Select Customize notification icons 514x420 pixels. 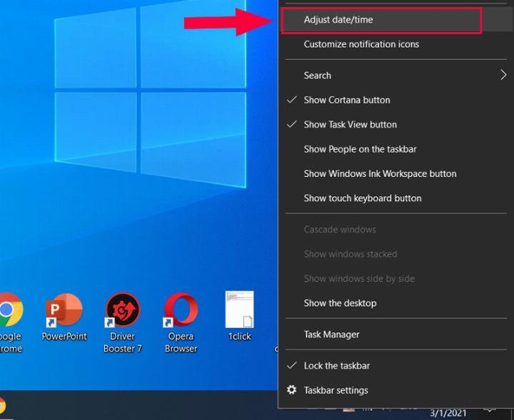pos(361,44)
